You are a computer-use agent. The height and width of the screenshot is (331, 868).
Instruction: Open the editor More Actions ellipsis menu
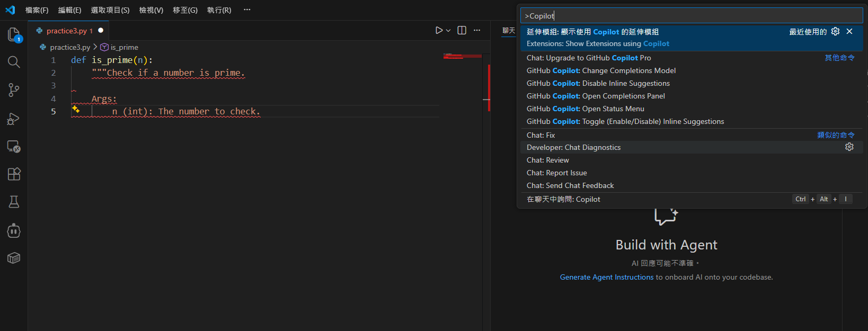477,31
